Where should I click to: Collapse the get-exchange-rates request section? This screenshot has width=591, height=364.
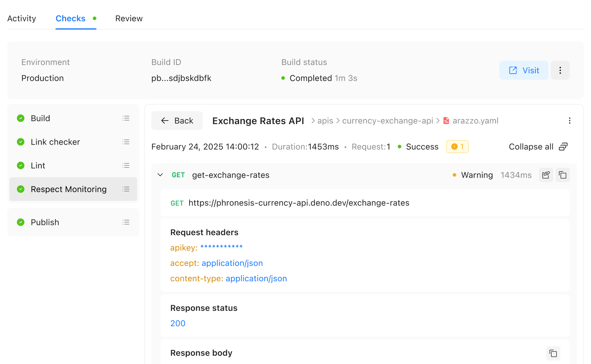pyautogui.click(x=160, y=175)
